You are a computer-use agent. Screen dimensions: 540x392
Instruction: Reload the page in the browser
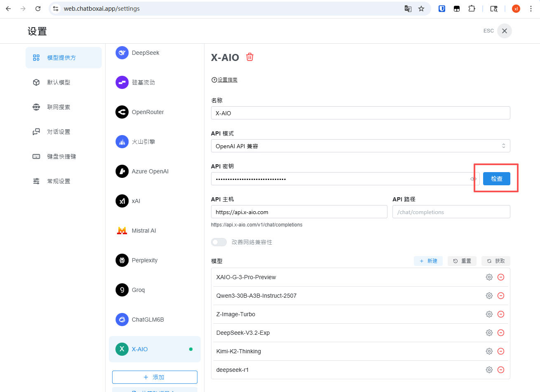tap(38, 9)
